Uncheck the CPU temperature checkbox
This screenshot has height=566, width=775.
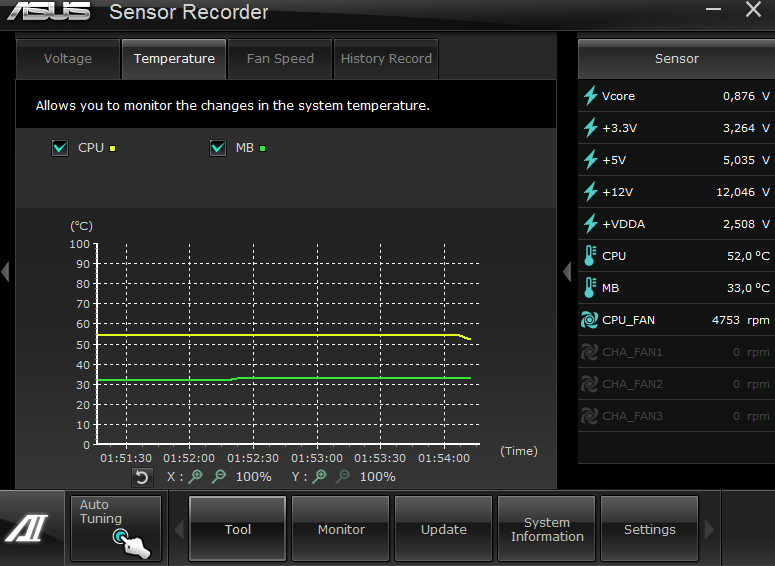click(60, 148)
